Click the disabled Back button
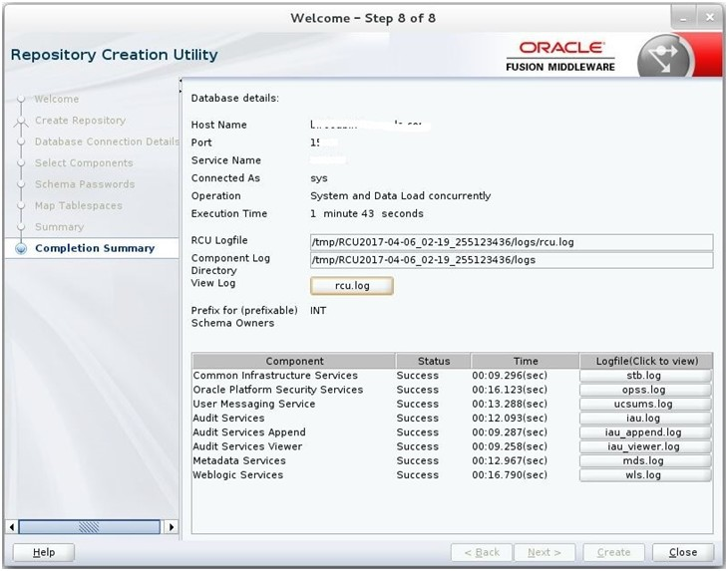Image resolution: width=728 pixels, height=571 pixels. click(482, 552)
